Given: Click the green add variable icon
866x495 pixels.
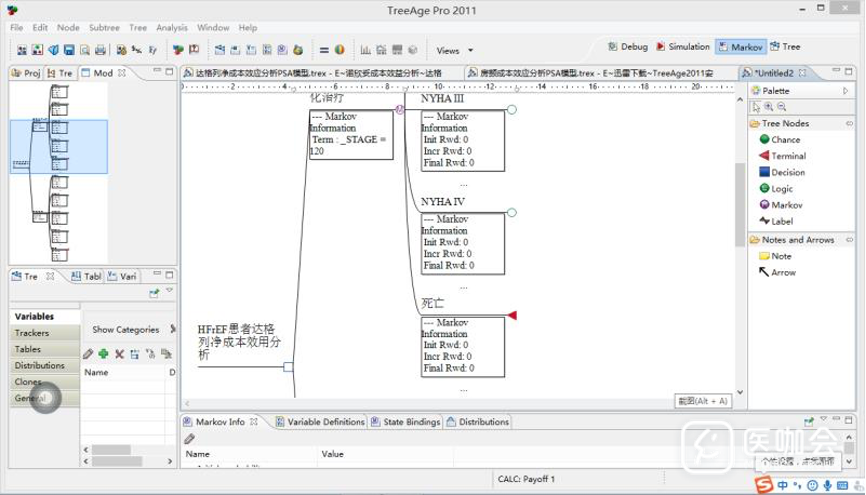Looking at the screenshot, I should point(103,354).
